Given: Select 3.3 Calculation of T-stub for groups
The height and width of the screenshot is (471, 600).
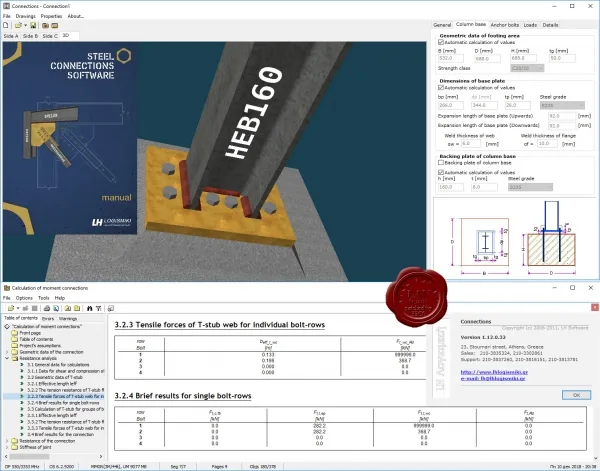Looking at the screenshot, I should [x=65, y=409].
